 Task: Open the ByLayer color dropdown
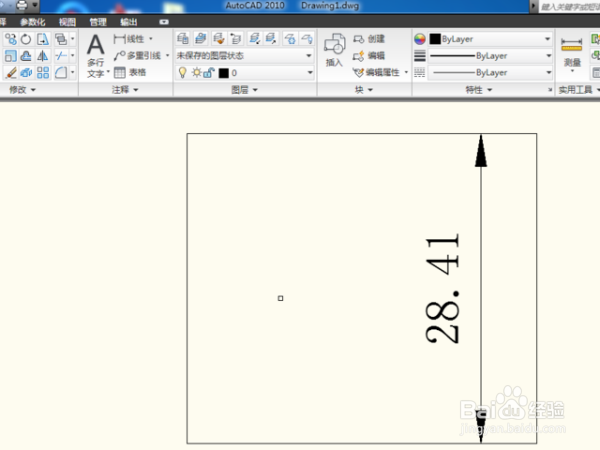(x=491, y=39)
